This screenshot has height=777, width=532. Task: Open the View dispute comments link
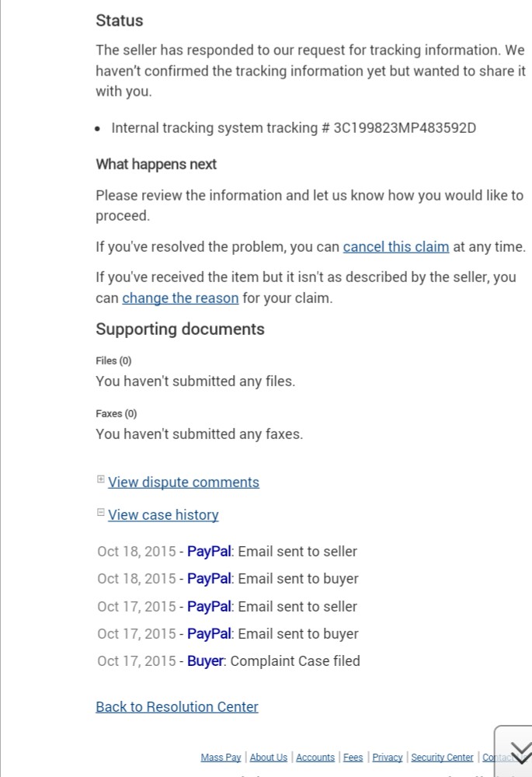tap(183, 483)
